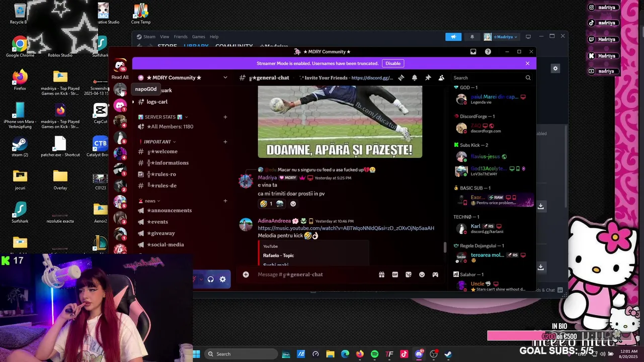
Task: Open Discord help question mark icon
Action: point(488,52)
